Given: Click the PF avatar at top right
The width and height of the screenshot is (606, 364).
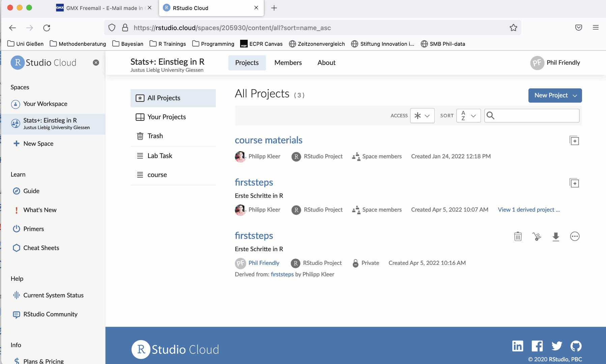Looking at the screenshot, I should click(x=537, y=63).
